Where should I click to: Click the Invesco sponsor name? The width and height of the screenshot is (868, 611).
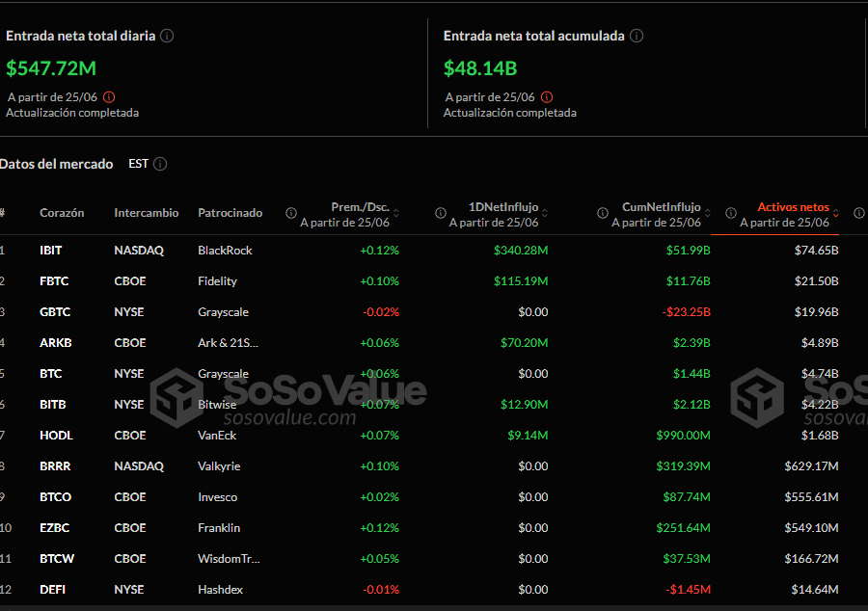coord(218,497)
